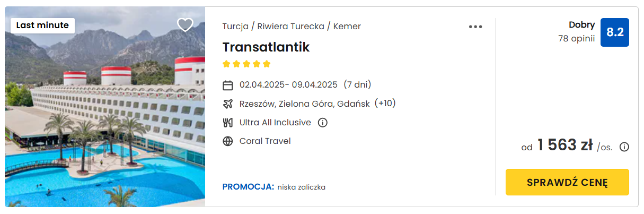Open price info icon next to 1 563 zł

point(624,147)
